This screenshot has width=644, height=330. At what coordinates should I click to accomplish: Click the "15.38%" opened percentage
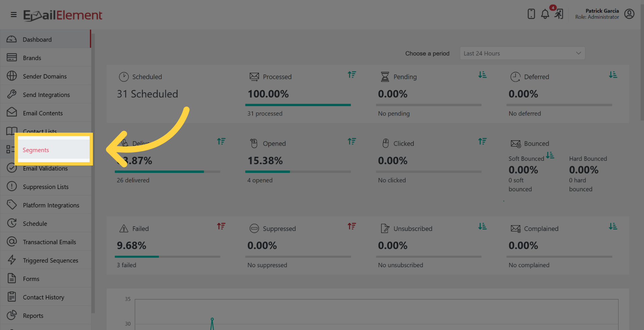pos(265,161)
